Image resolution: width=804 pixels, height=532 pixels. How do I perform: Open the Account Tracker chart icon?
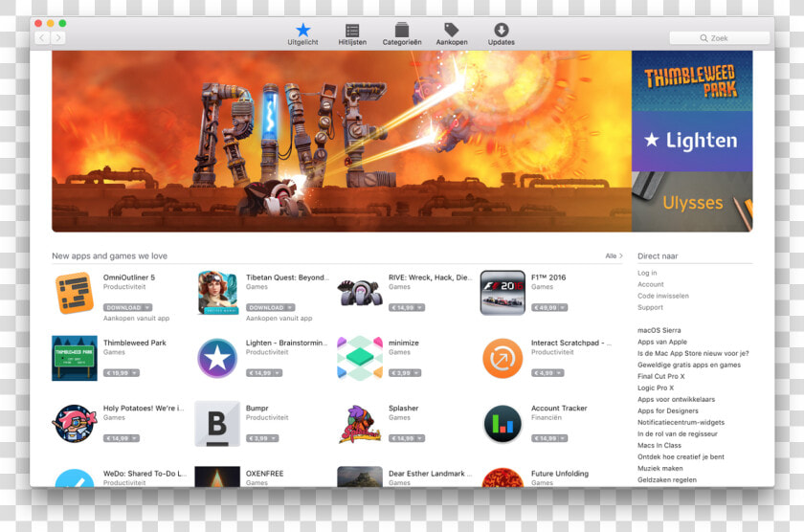coord(502,424)
